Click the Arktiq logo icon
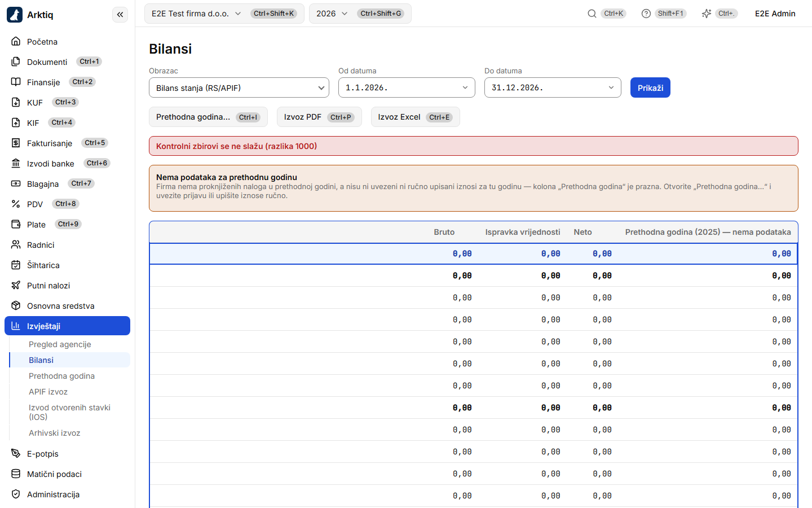 [15, 15]
